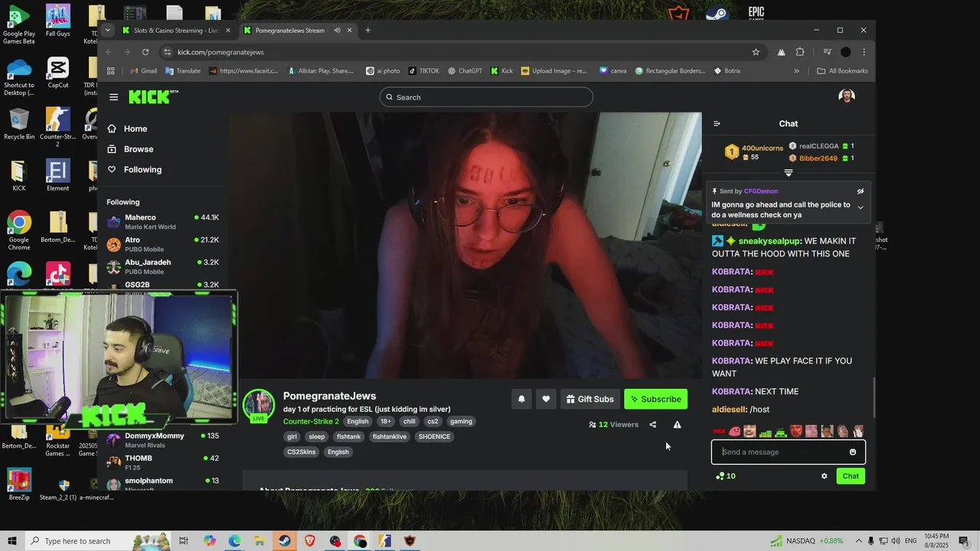Open DommyxMommy channel in Following list
Screen dimensions: 980x551
163,440
